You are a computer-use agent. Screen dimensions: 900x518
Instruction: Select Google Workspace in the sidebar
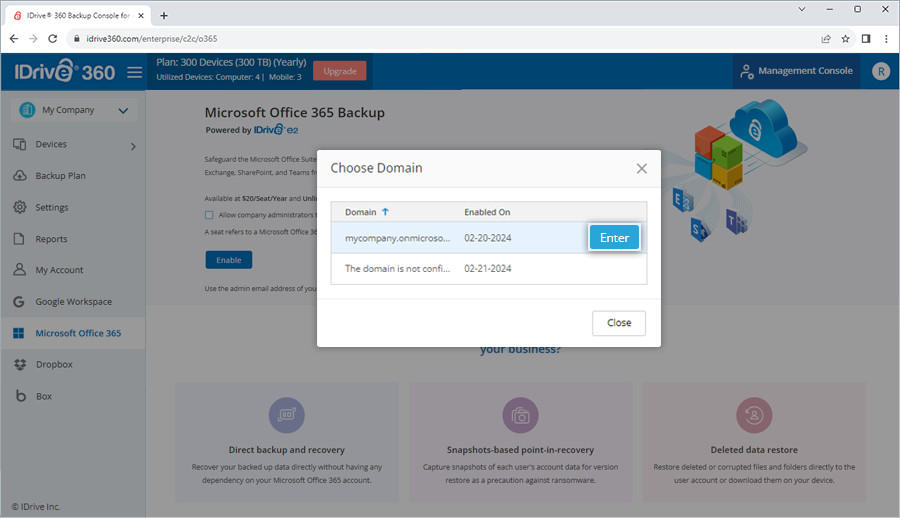click(73, 302)
